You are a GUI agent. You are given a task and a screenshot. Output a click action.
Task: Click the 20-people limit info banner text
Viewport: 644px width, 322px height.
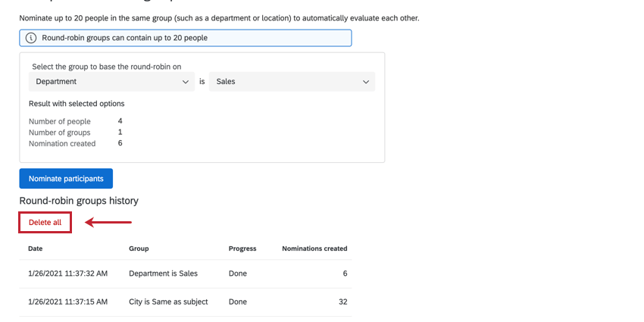(x=125, y=38)
